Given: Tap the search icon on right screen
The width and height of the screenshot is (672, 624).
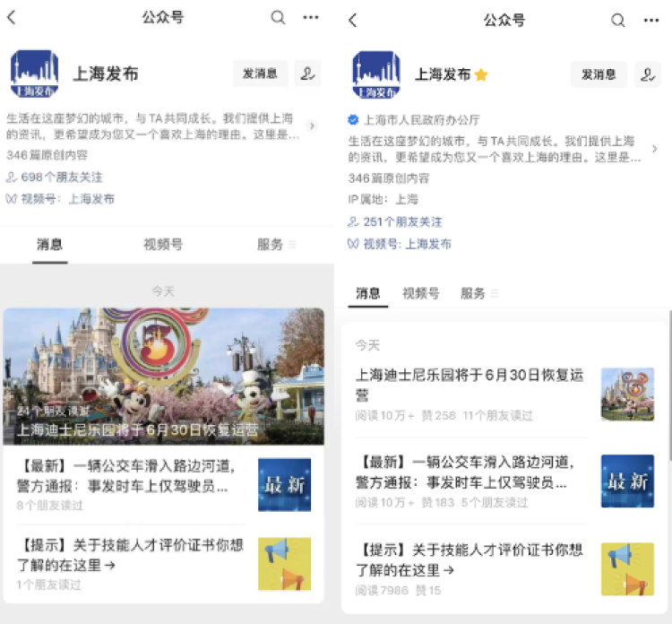Looking at the screenshot, I should coord(617,20).
